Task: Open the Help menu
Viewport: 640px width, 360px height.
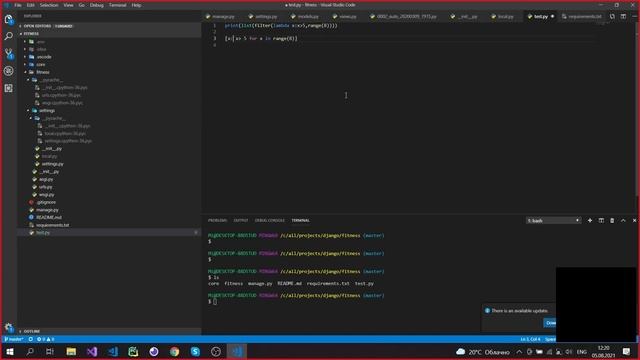Action: tap(136, 5)
